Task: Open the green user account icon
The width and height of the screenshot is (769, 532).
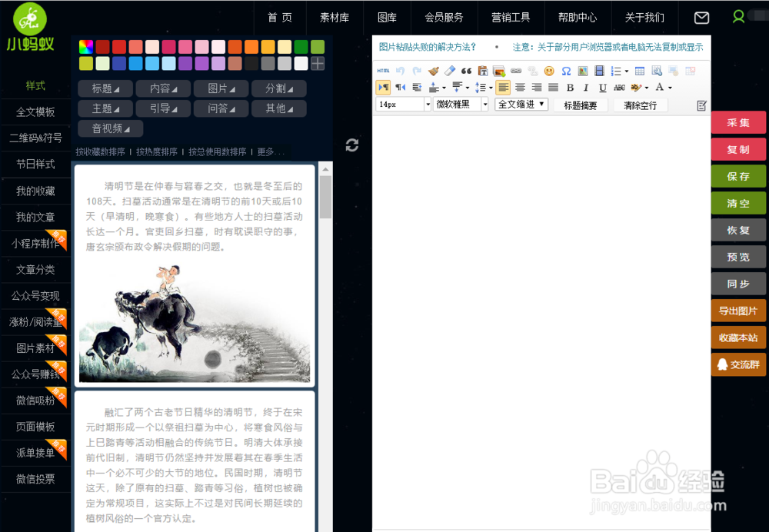Action: pyautogui.click(x=738, y=17)
